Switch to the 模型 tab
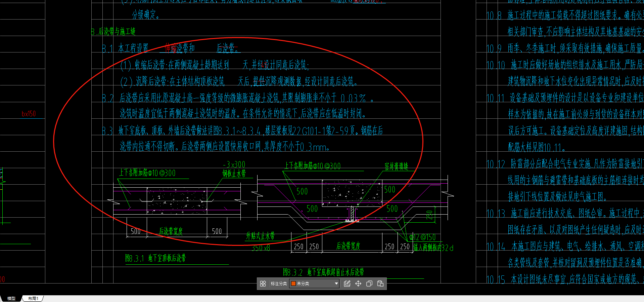The height and width of the screenshot is (302, 644). [11, 298]
